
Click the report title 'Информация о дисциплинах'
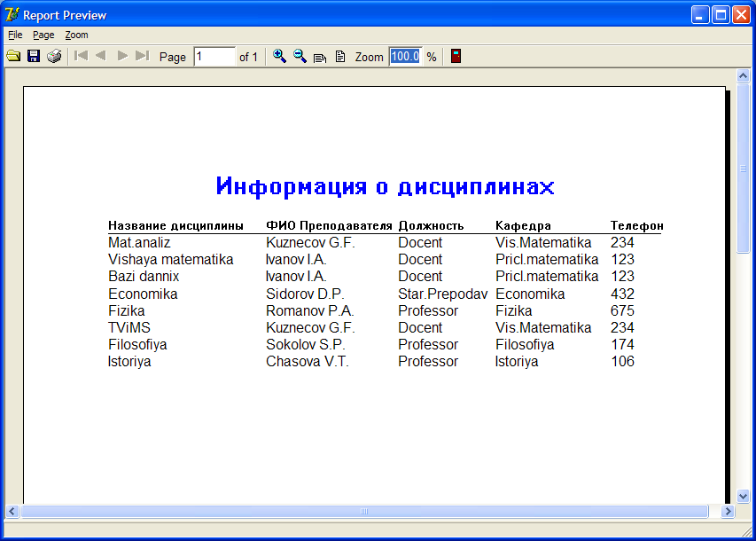click(386, 186)
